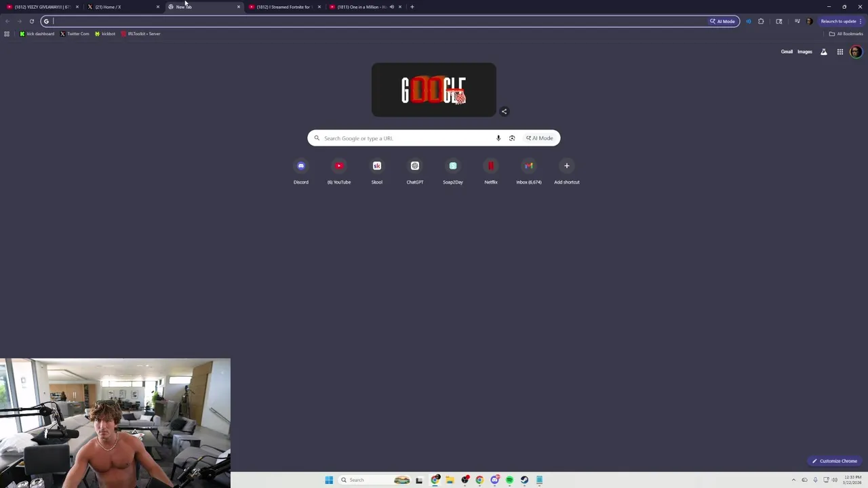This screenshot has width=868, height=488.
Task: Click the browser forward arrow
Action: click(19, 21)
